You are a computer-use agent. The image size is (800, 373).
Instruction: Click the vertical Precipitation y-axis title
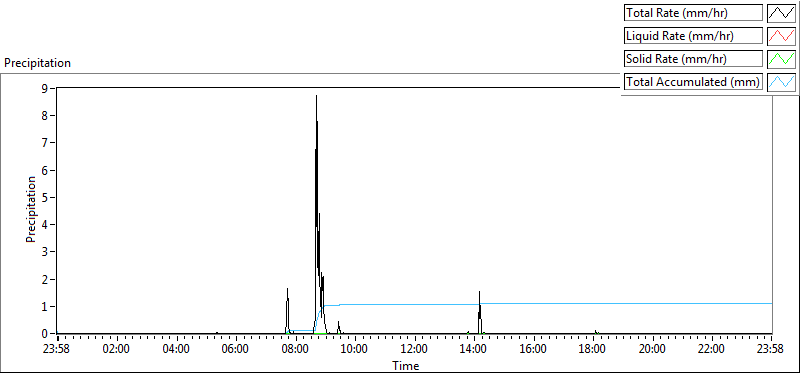click(31, 209)
